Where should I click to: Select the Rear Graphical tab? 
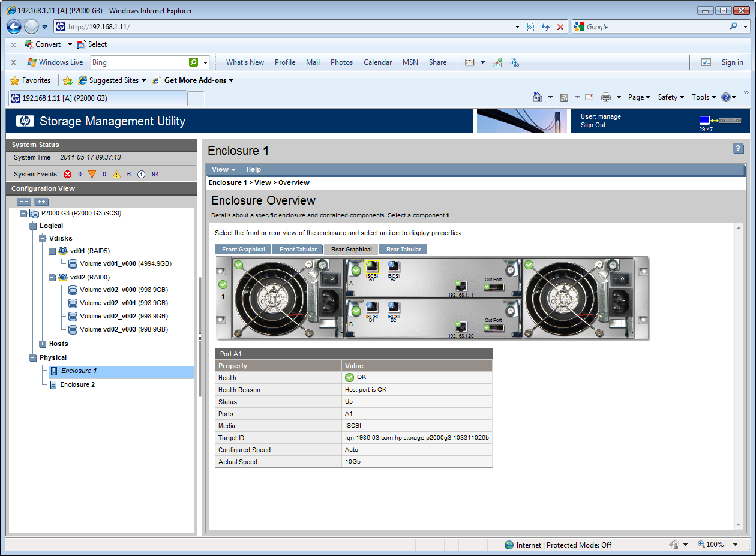[351, 250]
